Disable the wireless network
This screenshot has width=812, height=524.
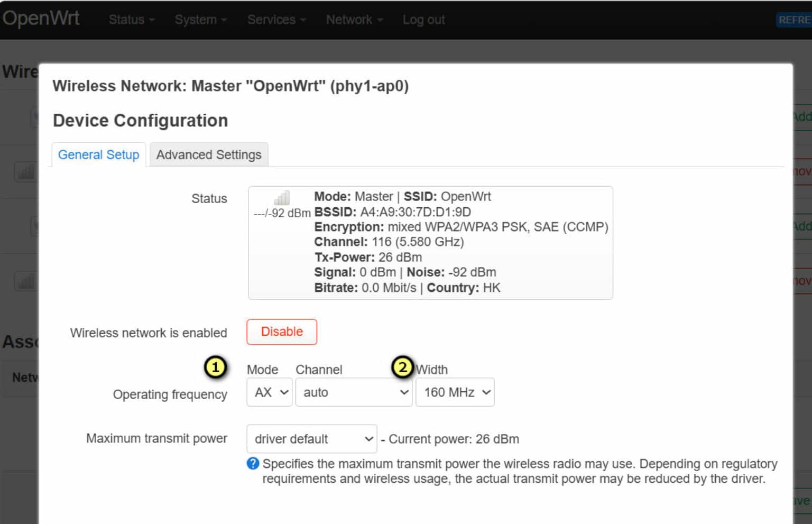(x=281, y=332)
